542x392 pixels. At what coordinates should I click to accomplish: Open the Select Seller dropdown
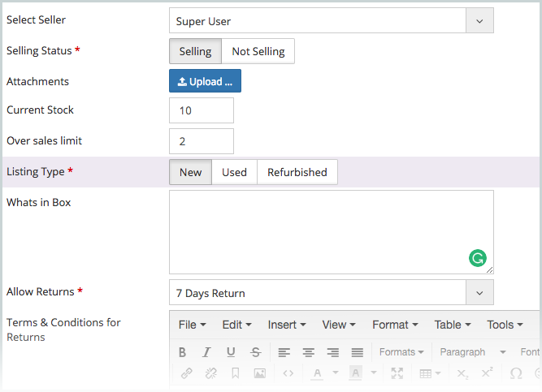pos(332,21)
